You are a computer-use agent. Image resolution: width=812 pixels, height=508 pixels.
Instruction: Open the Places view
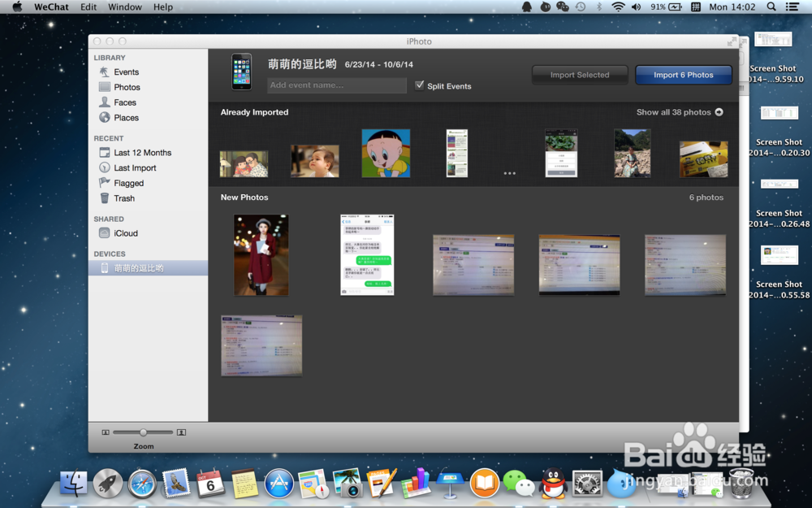point(127,118)
